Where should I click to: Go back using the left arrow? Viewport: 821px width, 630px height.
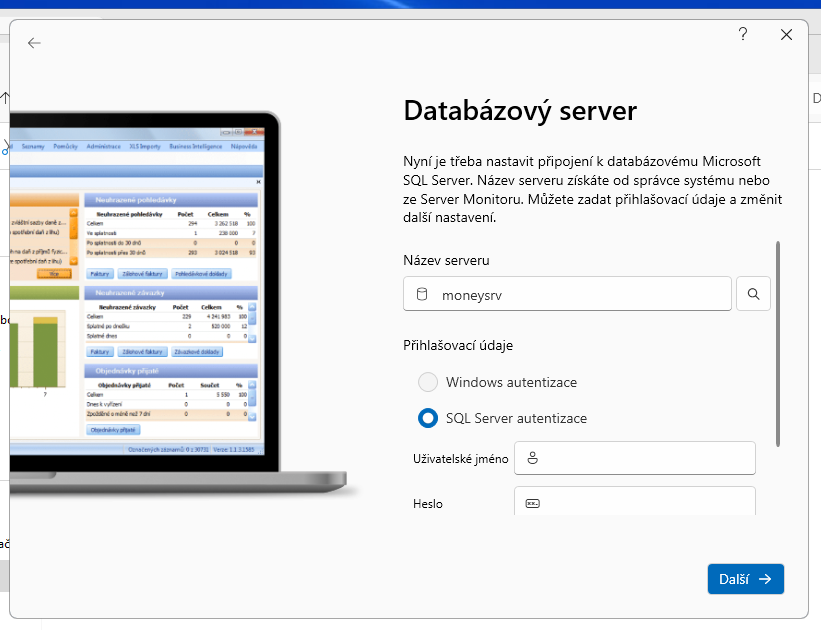[34, 43]
